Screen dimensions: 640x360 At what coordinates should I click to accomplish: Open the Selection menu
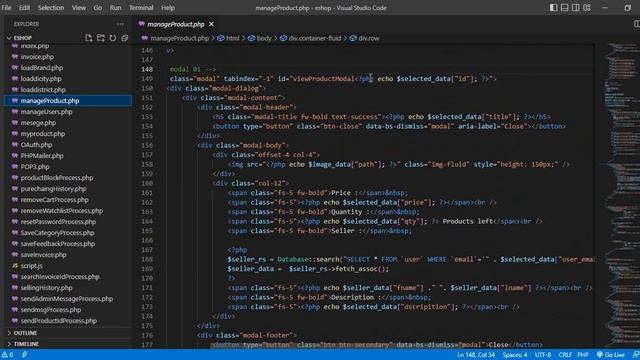click(51, 8)
